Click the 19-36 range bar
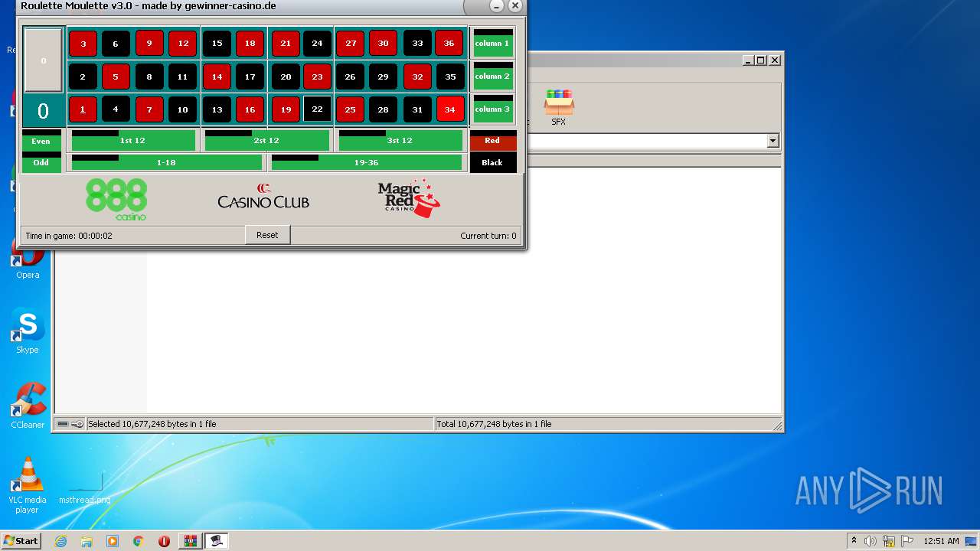This screenshot has height=551, width=980. [367, 162]
